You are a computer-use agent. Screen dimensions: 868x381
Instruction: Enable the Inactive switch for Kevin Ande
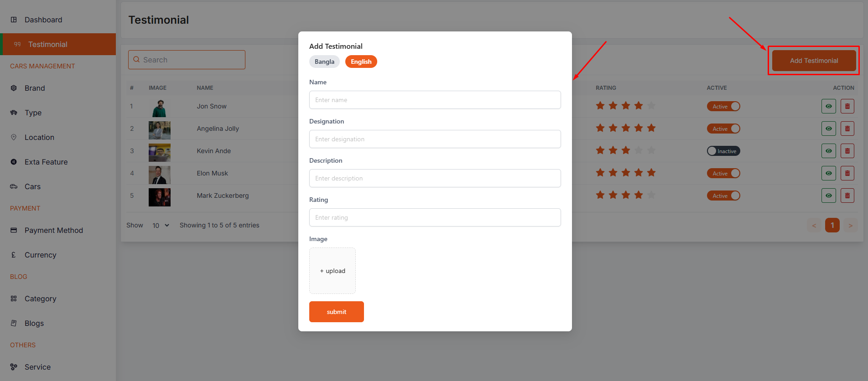coord(723,151)
